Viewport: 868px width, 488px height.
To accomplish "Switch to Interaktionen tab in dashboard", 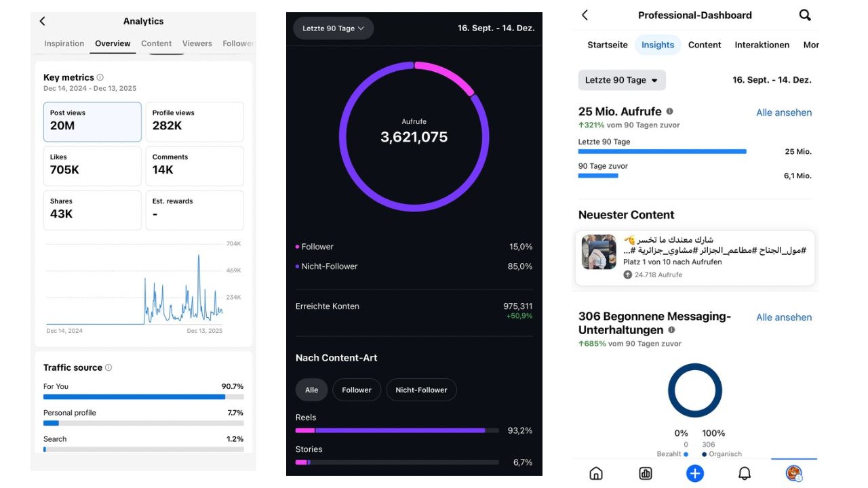I will tap(762, 45).
